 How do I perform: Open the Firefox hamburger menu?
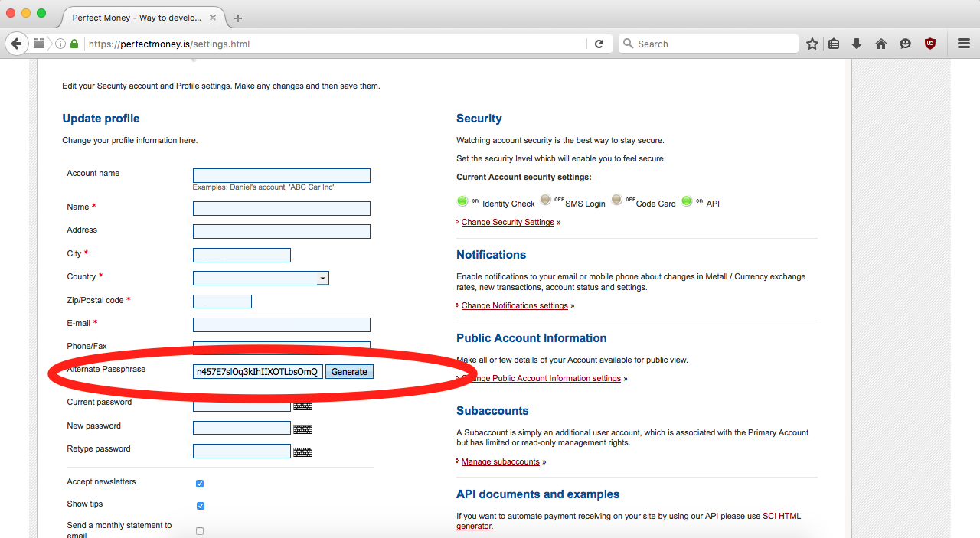click(x=964, y=44)
